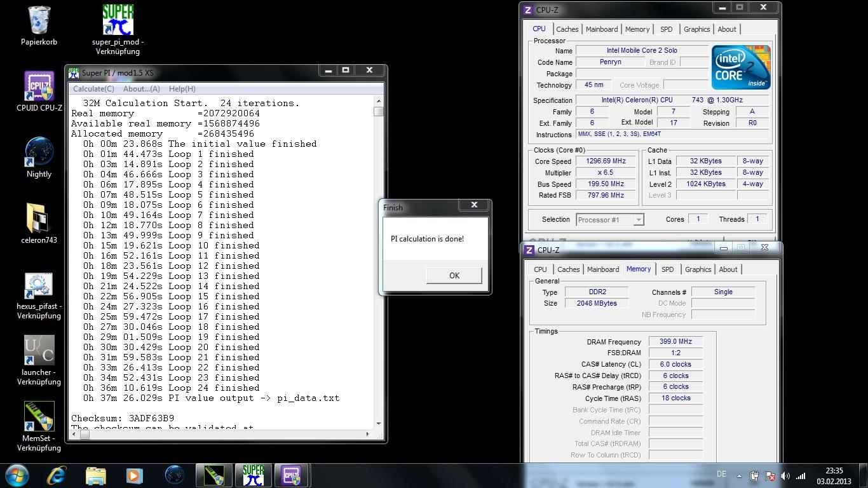Open the Windows Start menu orb
Image resolution: width=868 pixels, height=488 pixels.
[17, 475]
